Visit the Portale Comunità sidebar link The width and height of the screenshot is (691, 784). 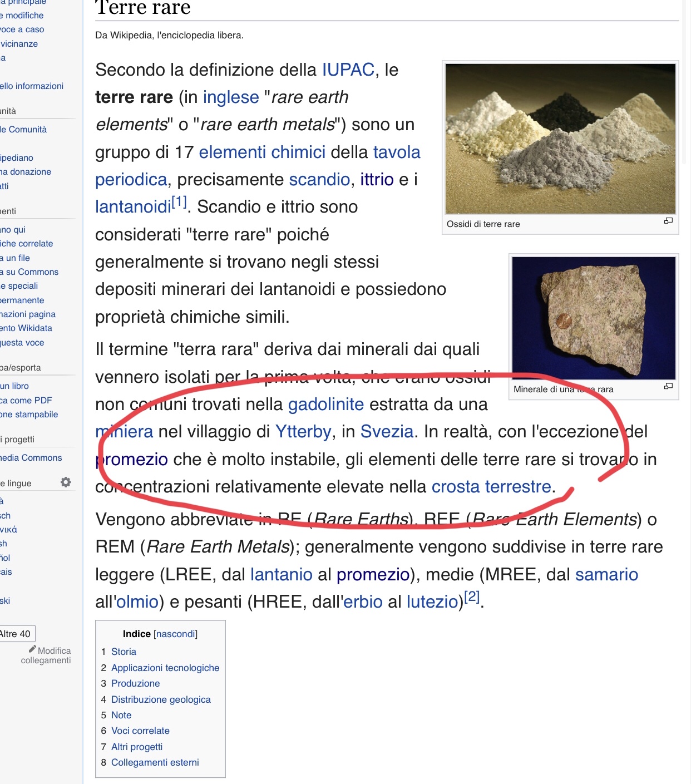coord(23,130)
